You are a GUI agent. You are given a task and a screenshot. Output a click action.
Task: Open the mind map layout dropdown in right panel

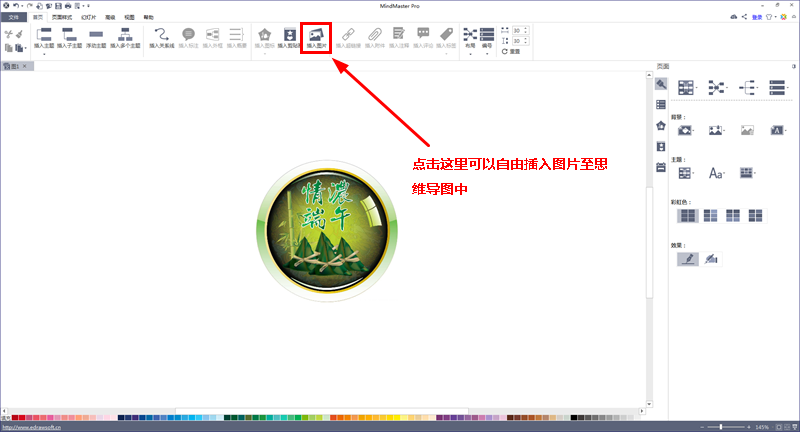(x=718, y=88)
